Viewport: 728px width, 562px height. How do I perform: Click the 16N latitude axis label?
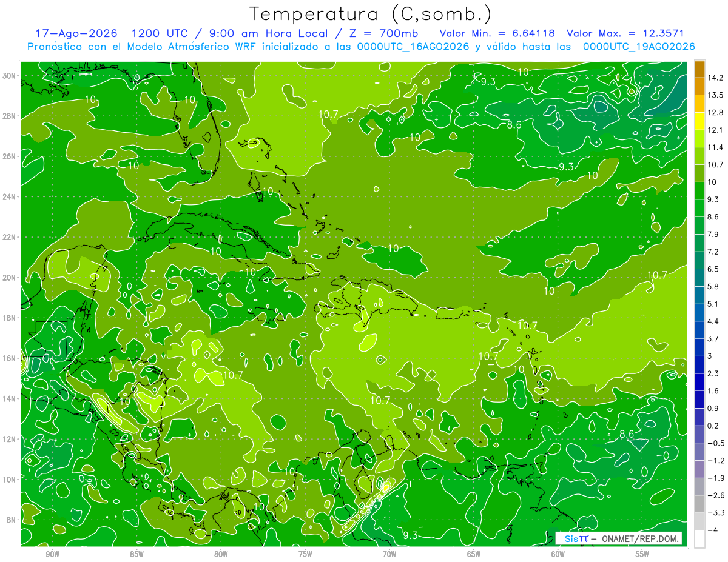click(10, 358)
